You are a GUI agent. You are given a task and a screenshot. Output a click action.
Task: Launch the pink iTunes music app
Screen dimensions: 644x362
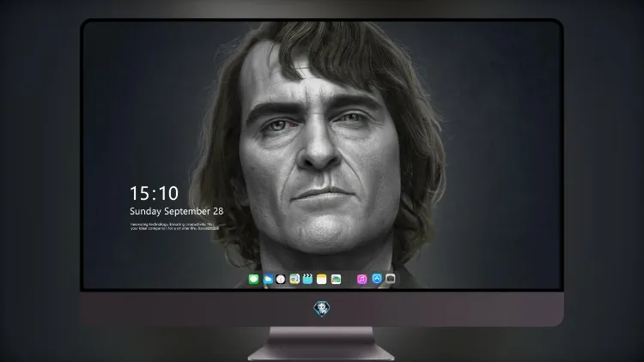click(361, 279)
